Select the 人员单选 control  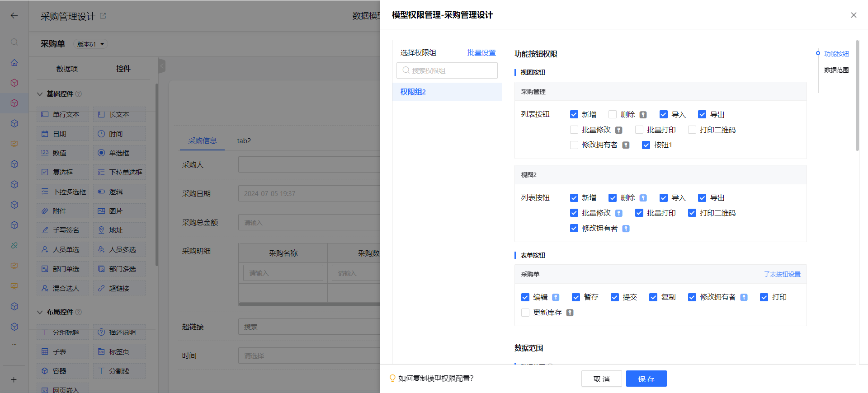pyautogui.click(x=63, y=249)
